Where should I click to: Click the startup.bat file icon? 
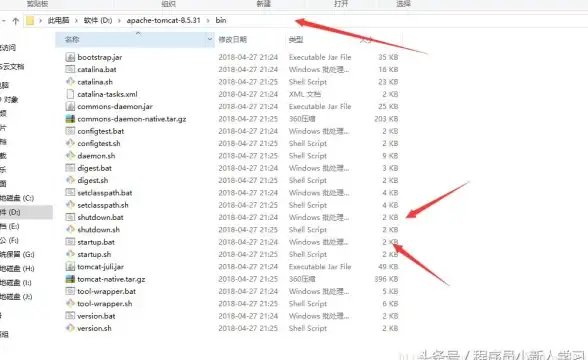[x=70, y=242]
